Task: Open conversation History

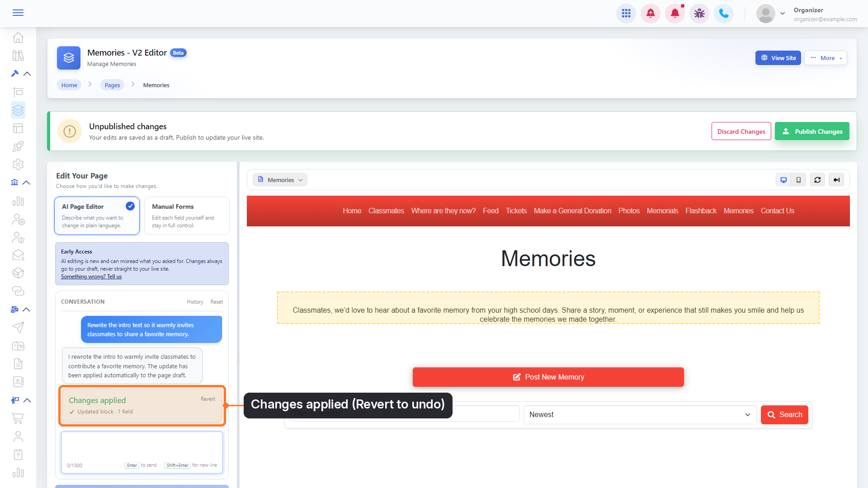Action: pyautogui.click(x=195, y=302)
